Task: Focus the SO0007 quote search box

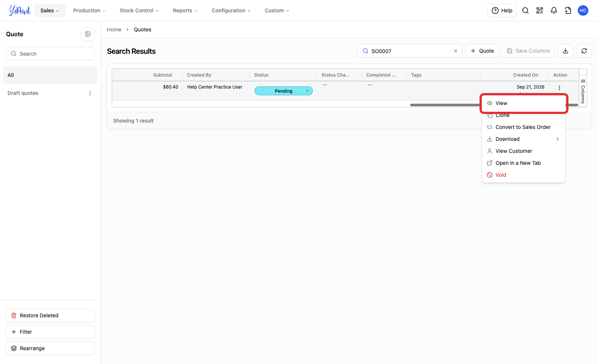Action: pos(410,51)
